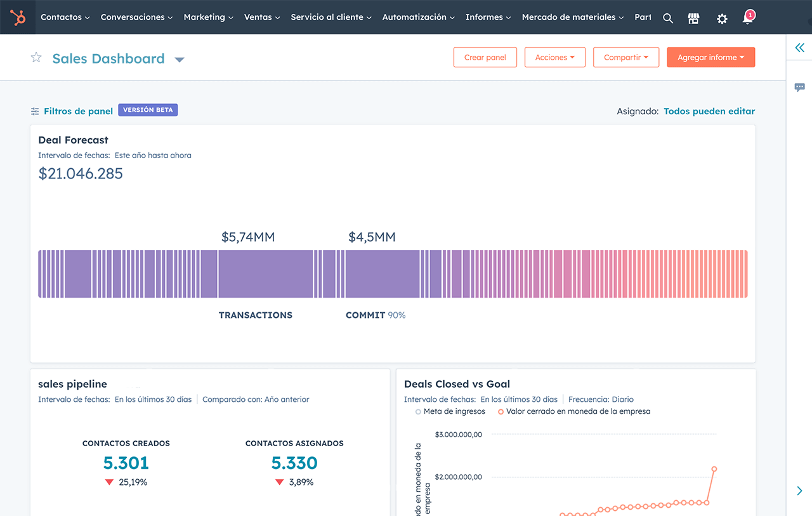Screen dimensions: 812x516
Task: Open the notifications bell icon
Action: click(748, 18)
